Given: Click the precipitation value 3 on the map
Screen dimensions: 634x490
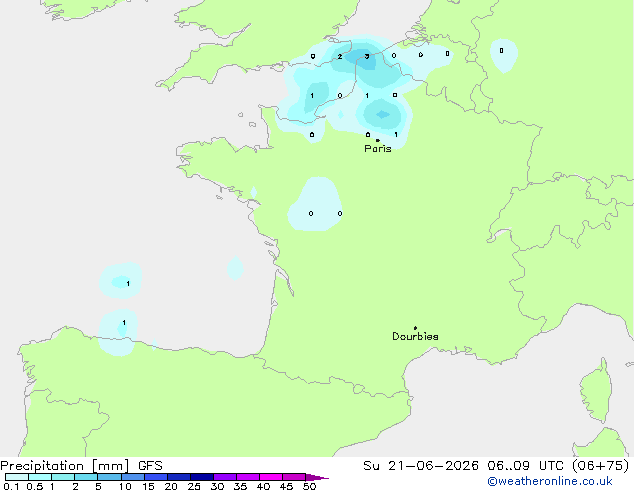Looking at the screenshot, I should point(367,56).
